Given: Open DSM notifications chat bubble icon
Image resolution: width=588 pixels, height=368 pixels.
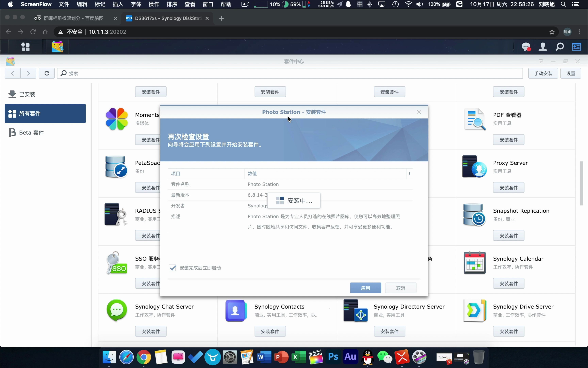Looking at the screenshot, I should [526, 47].
